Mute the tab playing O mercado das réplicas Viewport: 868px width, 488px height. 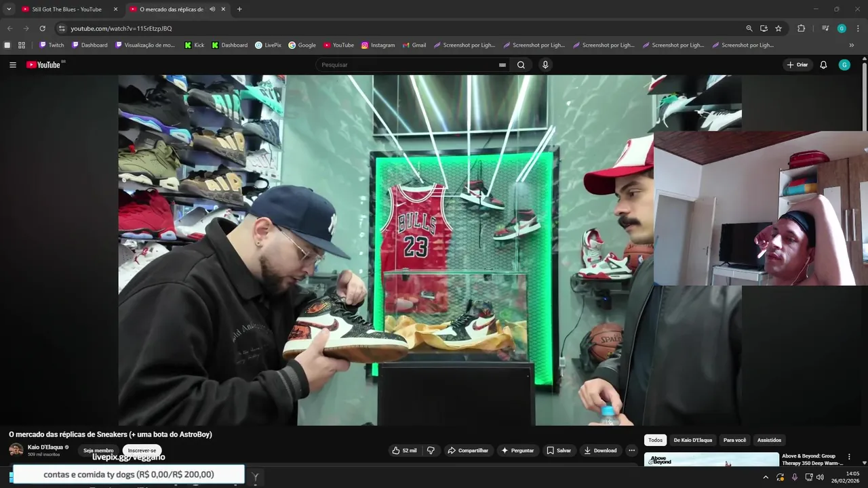[x=212, y=9]
